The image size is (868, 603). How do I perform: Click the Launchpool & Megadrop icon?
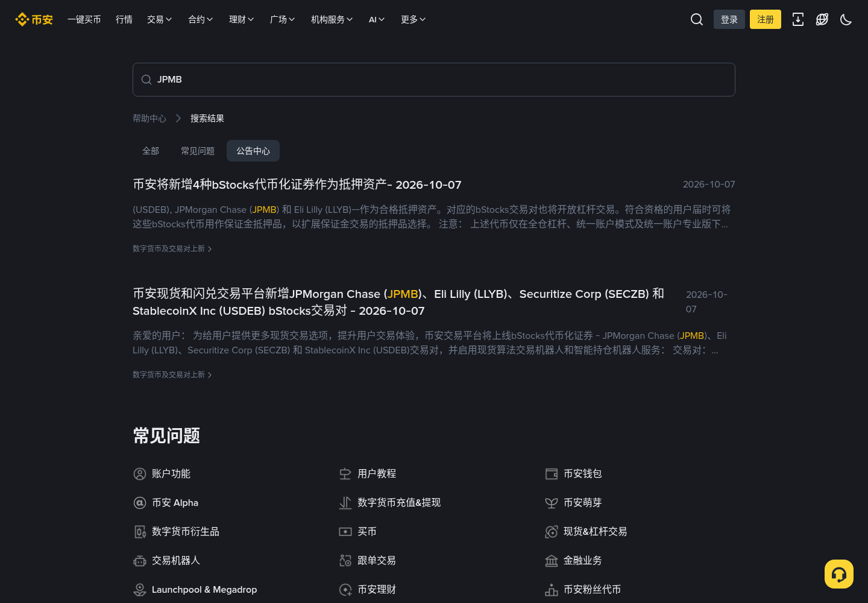140,590
